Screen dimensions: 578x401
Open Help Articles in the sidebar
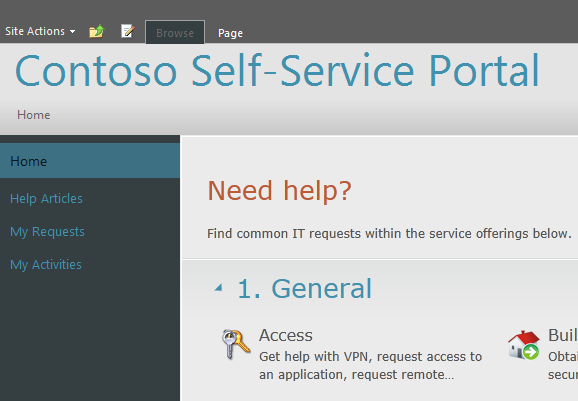click(x=46, y=199)
